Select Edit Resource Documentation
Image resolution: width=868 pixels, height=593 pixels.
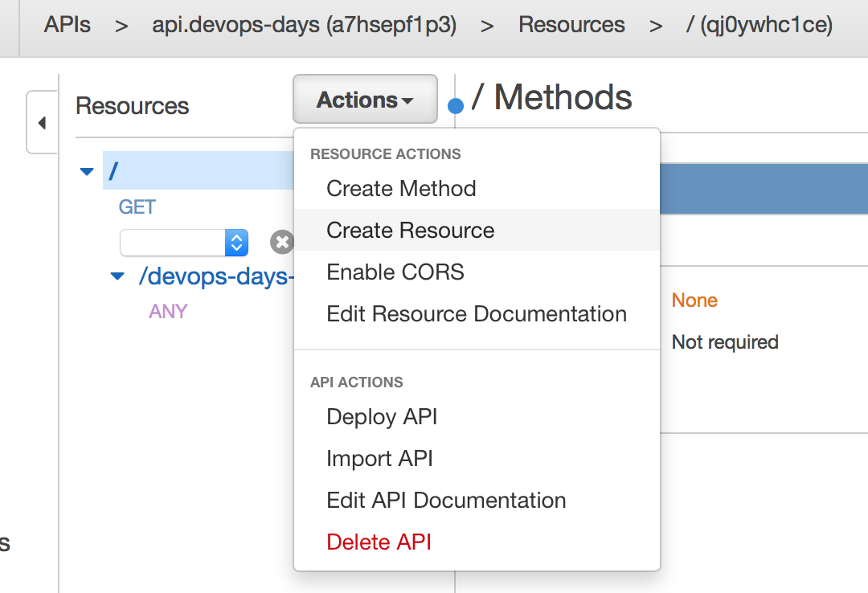477,313
